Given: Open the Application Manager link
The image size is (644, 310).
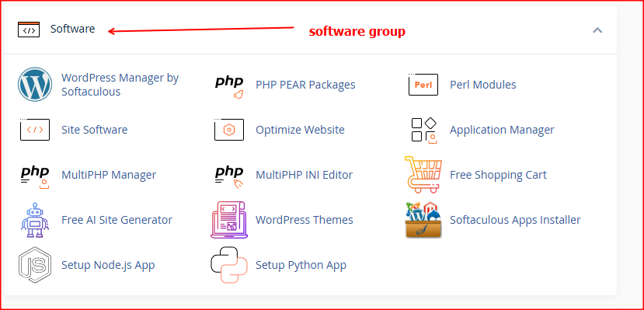Looking at the screenshot, I should tap(502, 130).
